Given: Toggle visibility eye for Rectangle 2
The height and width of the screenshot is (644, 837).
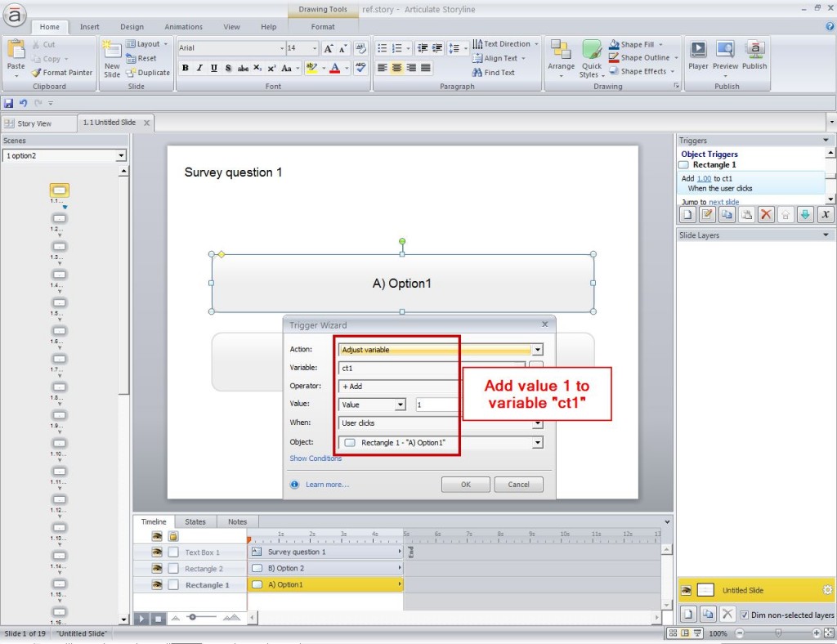Looking at the screenshot, I should click(x=156, y=569).
